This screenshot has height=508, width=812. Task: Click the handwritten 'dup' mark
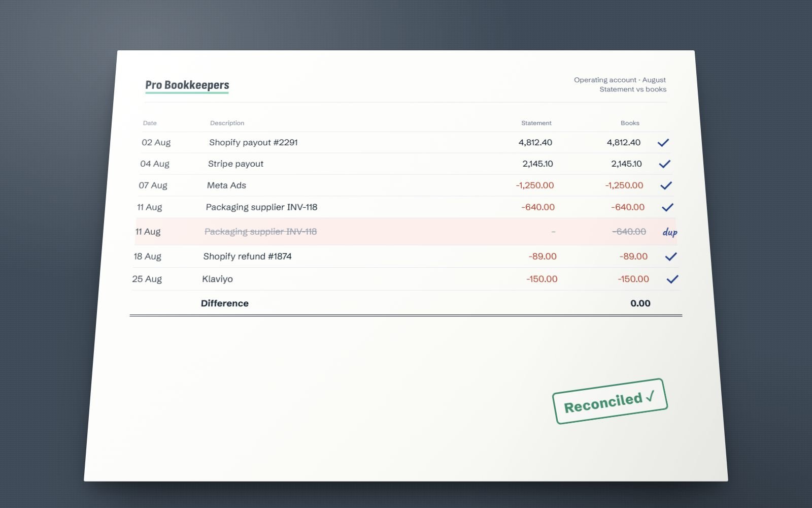coord(670,232)
